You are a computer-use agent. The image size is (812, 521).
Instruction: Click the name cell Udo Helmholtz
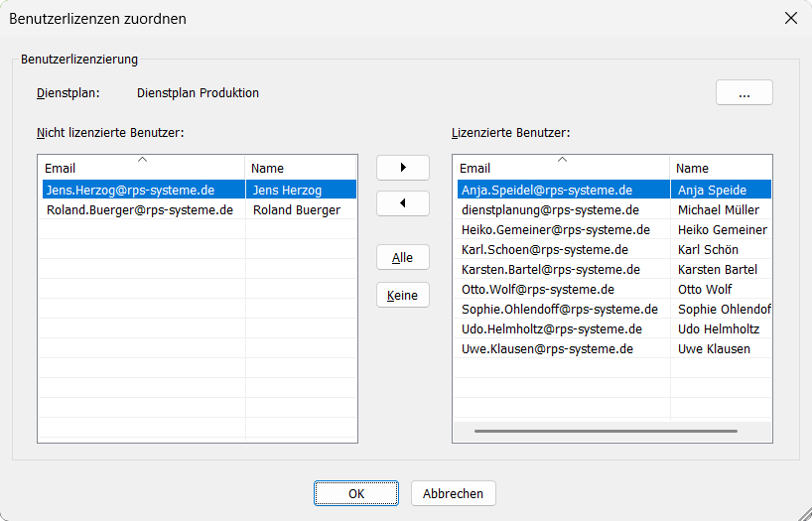(x=721, y=328)
